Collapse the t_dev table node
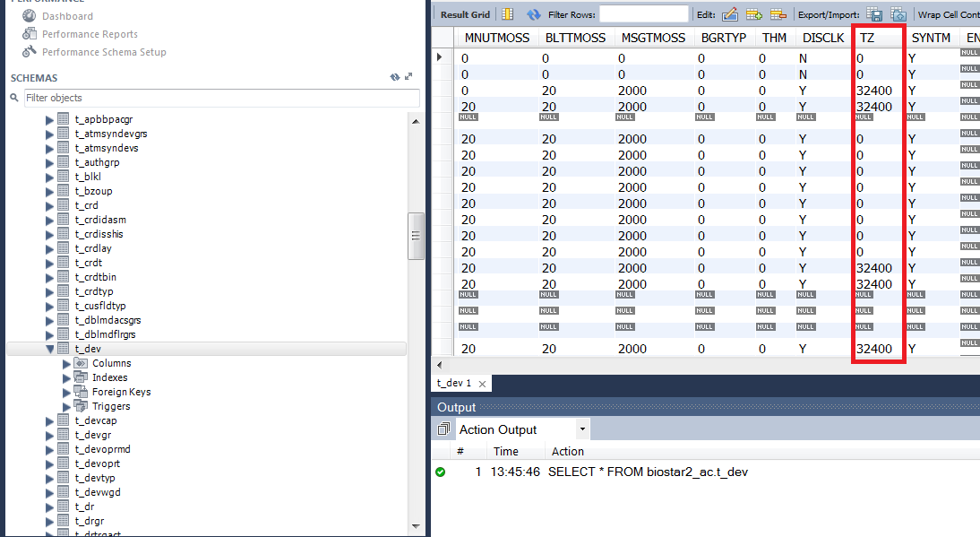980x537 pixels. (50, 349)
